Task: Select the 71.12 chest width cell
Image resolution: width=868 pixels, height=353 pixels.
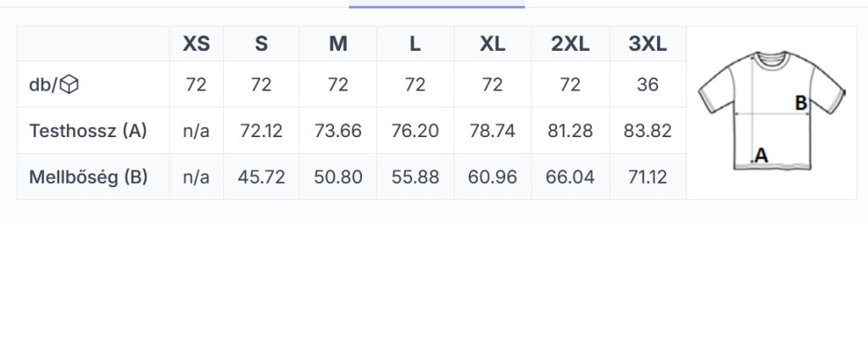Action: tap(648, 177)
